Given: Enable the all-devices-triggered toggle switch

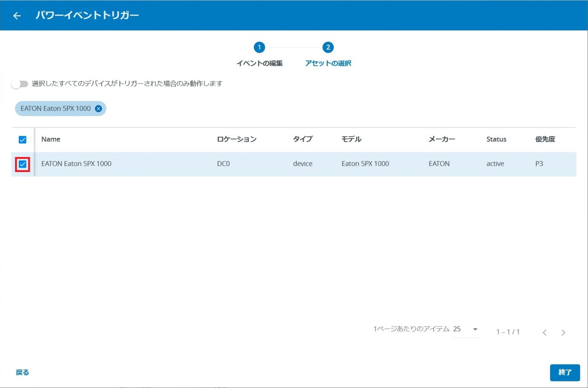Looking at the screenshot, I should tap(20, 83).
